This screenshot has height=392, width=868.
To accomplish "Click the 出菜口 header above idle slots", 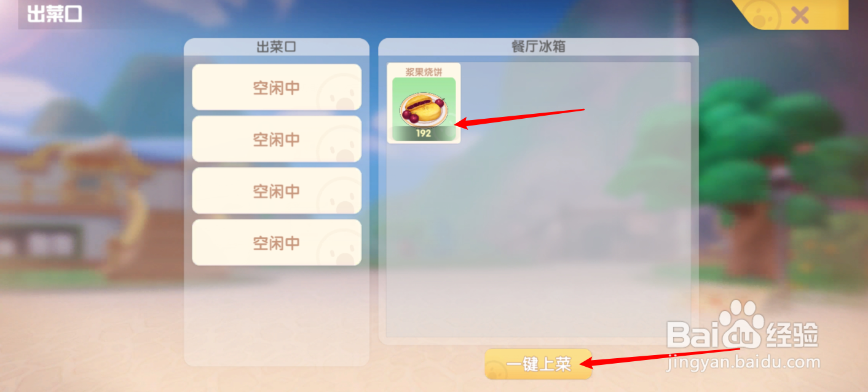I will coord(277,47).
